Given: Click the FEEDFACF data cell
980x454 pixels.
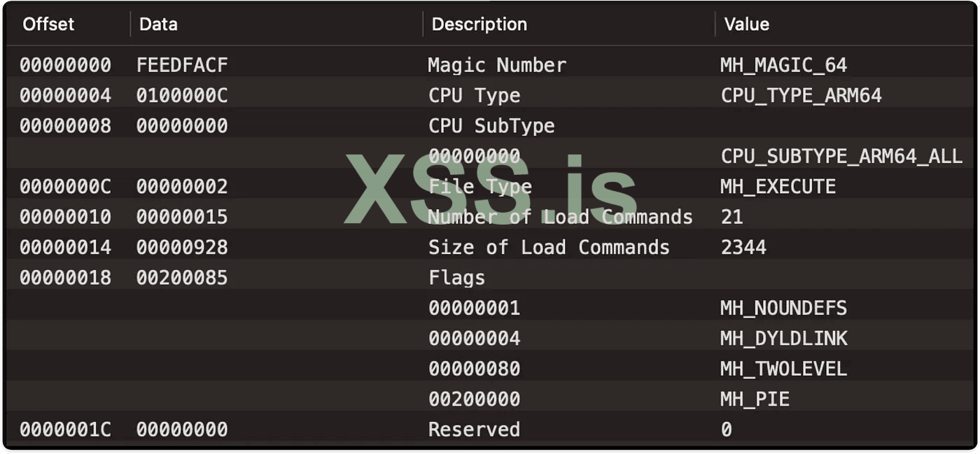Looking at the screenshot, I should click(x=182, y=65).
